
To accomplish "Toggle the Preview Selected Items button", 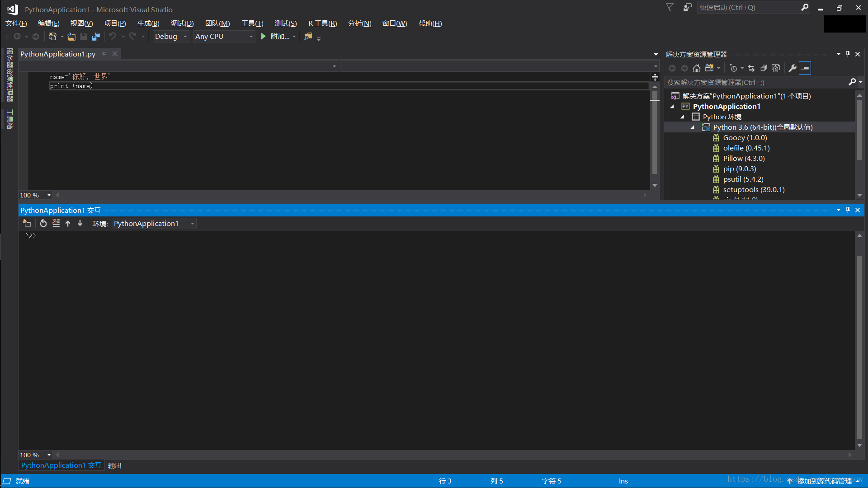I will tap(805, 68).
